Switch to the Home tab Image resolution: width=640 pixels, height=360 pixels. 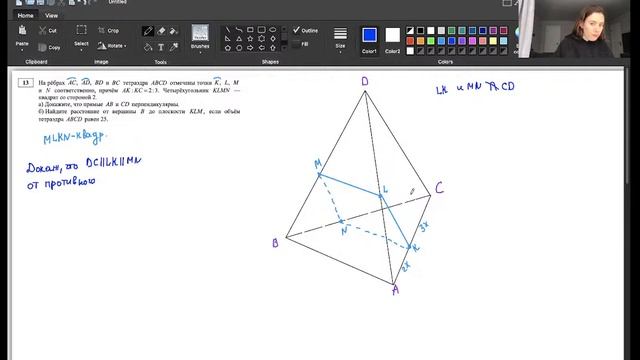point(25,16)
